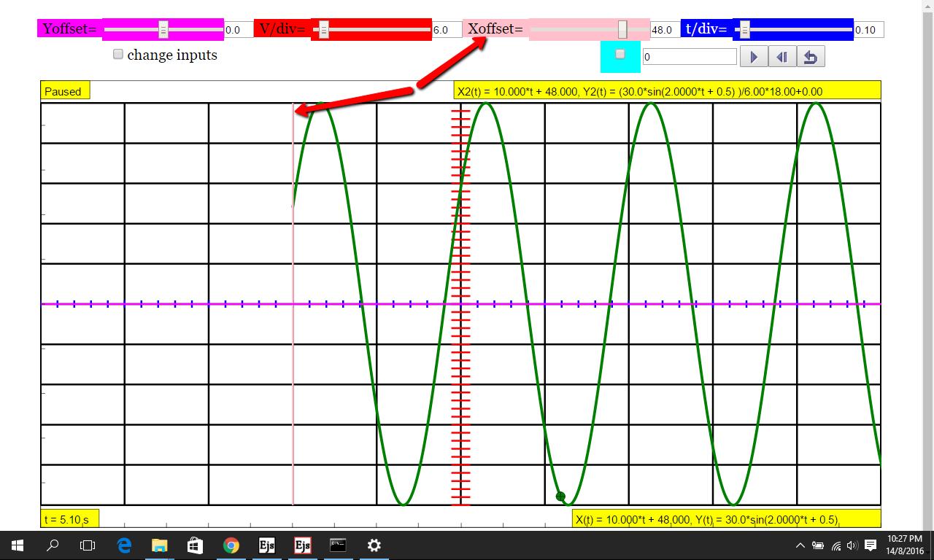Step the simulation with the step button
The image size is (934, 560).
(x=781, y=57)
